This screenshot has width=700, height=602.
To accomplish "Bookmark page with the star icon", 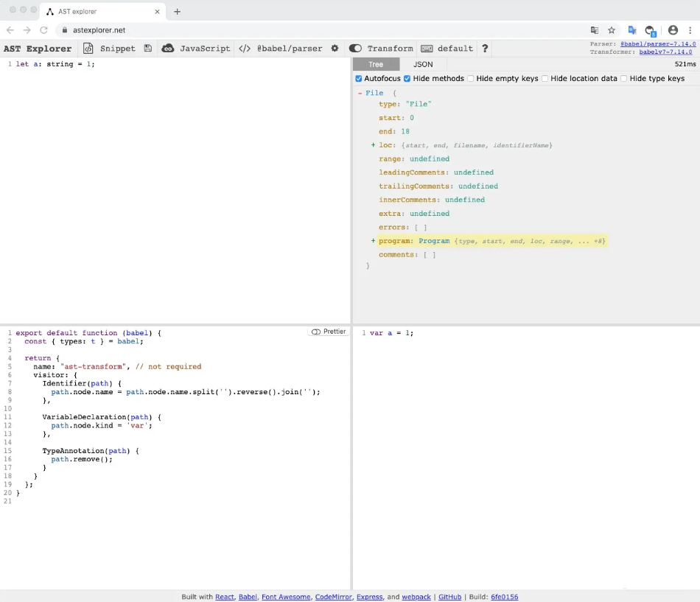I will 612,30.
